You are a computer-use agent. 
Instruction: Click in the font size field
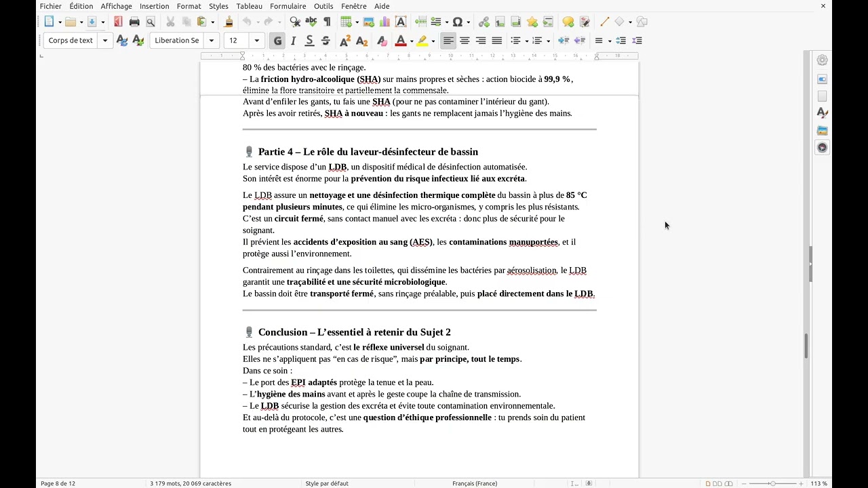point(237,41)
